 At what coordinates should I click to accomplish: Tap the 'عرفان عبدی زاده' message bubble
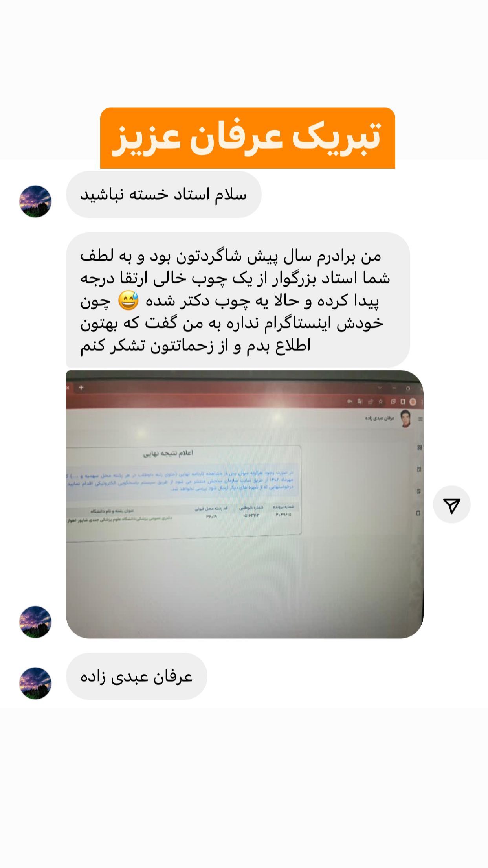(136, 676)
